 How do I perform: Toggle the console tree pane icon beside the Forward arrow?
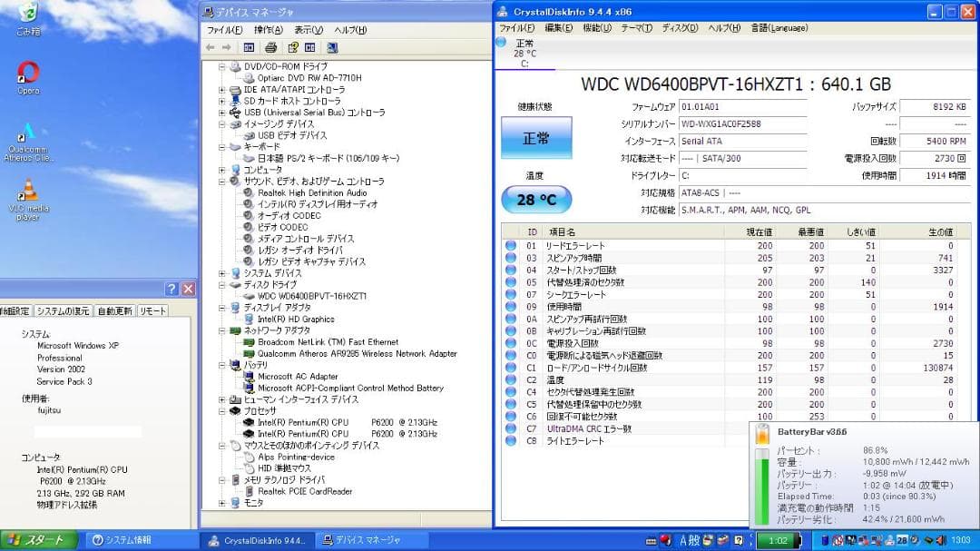tap(249, 47)
